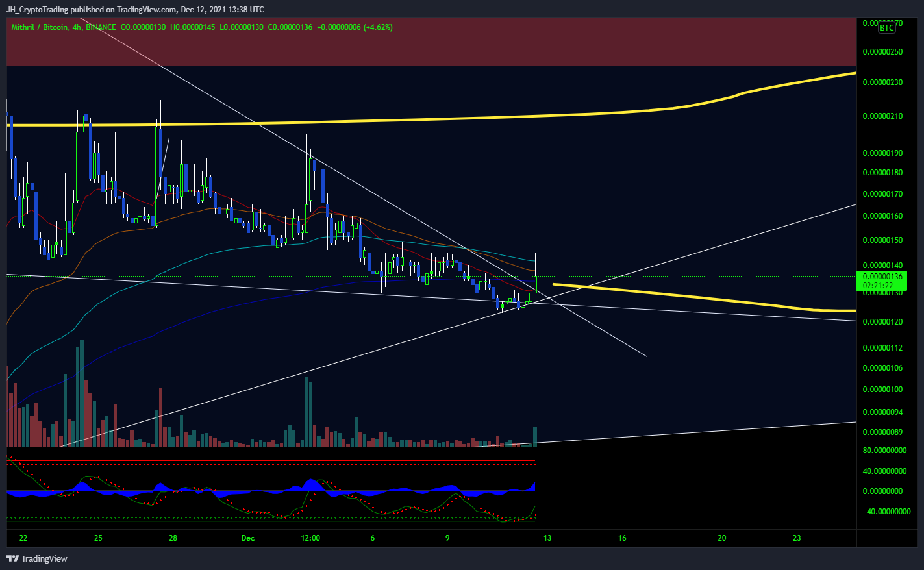Click the 'Mithril / Bitcoin, 4h, BINANCE' legend title

[x=64, y=27]
